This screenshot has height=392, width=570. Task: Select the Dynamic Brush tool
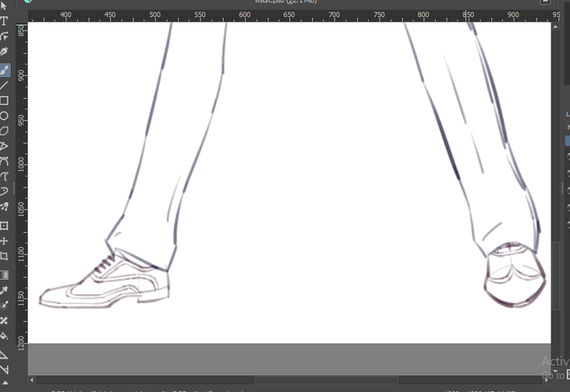click(x=4, y=192)
